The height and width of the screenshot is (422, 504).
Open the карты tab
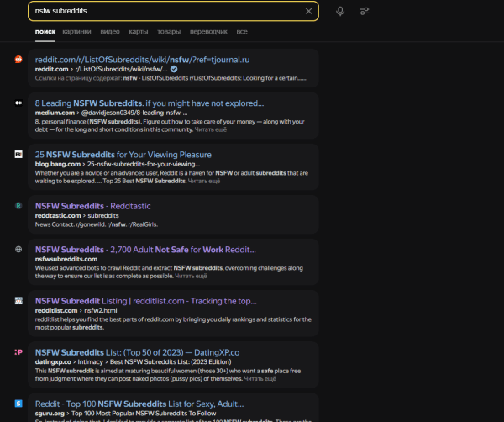pyautogui.click(x=139, y=31)
